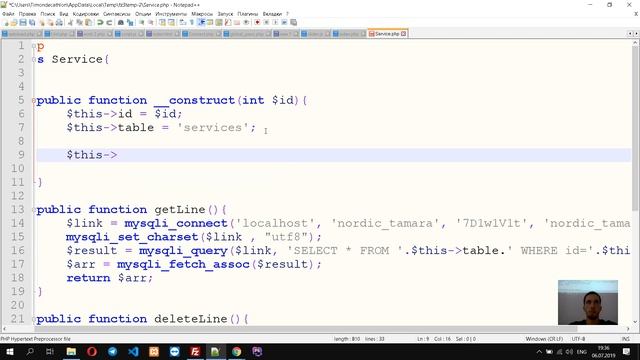Click the UTF-8 encoding status bar entry

pos(578,339)
